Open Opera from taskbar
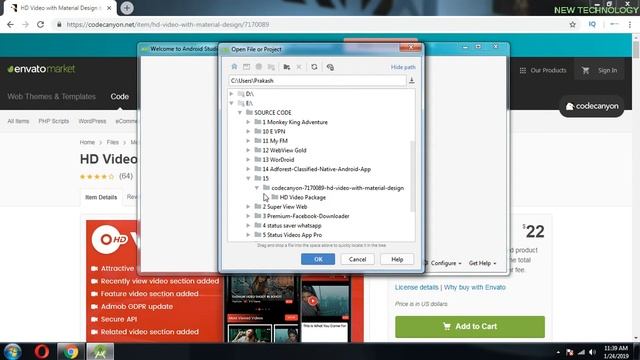 [x=42, y=351]
